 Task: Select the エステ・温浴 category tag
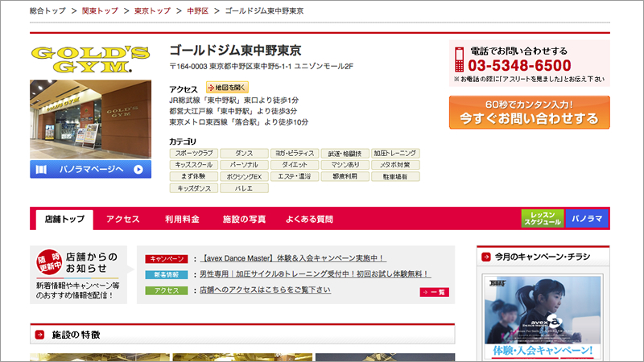[295, 176]
